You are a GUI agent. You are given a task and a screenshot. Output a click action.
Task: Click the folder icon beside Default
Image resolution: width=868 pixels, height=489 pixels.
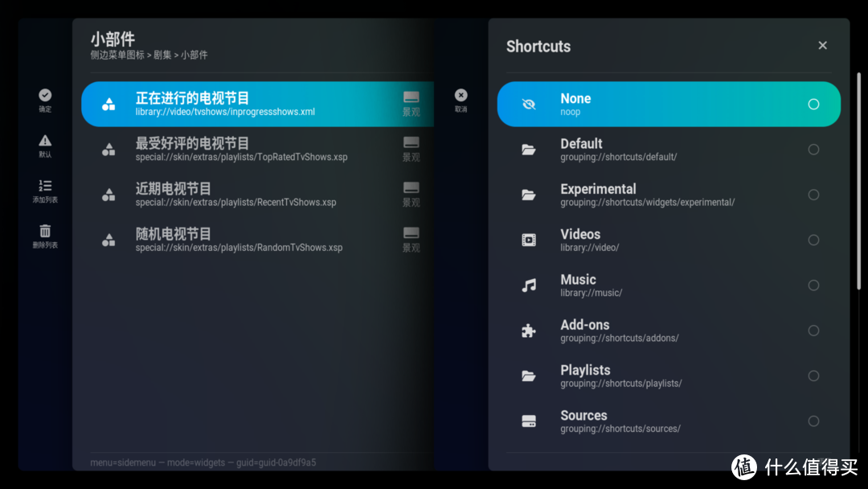point(529,150)
